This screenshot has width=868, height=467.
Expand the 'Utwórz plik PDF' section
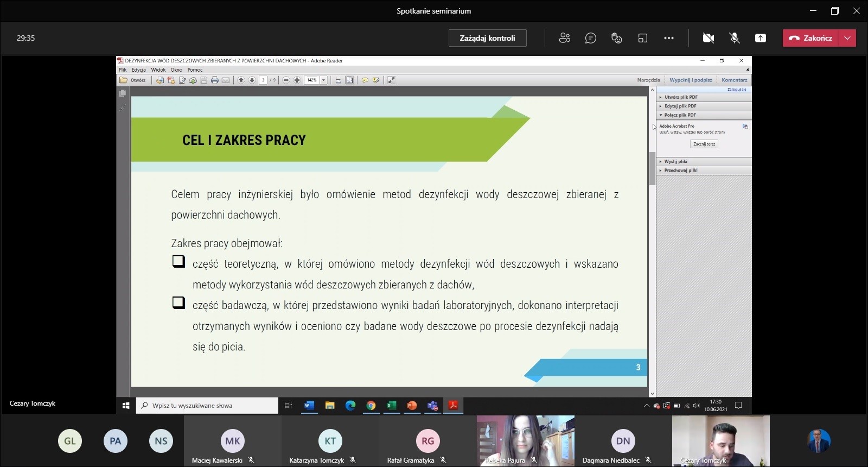(x=681, y=97)
